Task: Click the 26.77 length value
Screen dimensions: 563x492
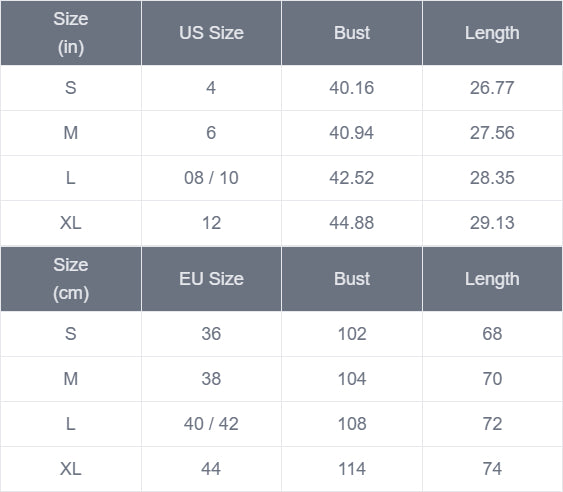Action: [x=492, y=88]
